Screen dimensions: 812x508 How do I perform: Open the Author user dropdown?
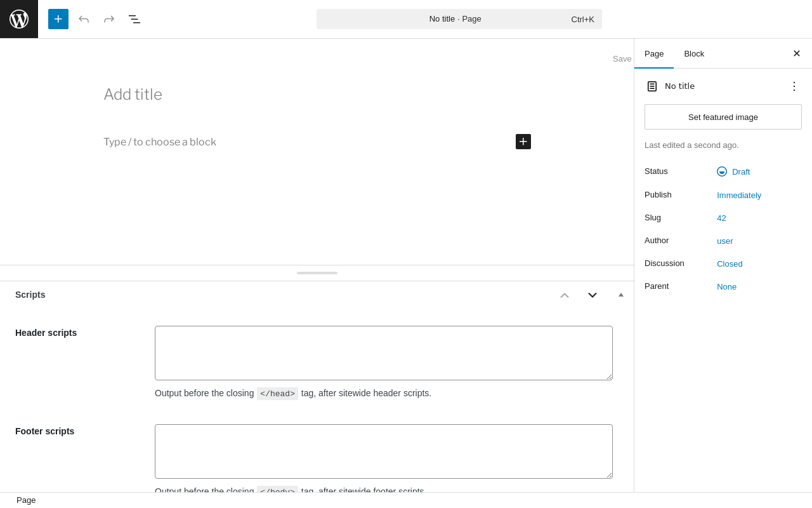click(725, 241)
